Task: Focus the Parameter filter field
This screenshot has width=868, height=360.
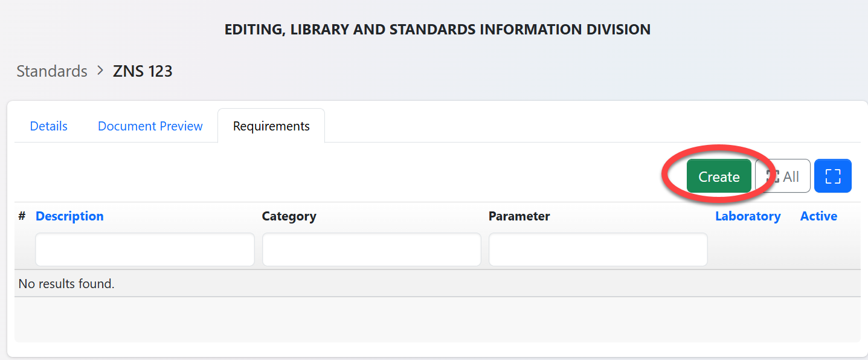Action: pyautogui.click(x=598, y=249)
